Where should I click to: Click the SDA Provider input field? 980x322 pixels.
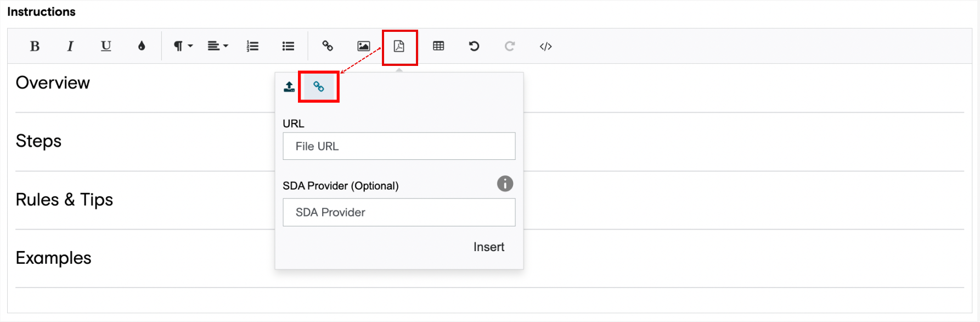(399, 212)
